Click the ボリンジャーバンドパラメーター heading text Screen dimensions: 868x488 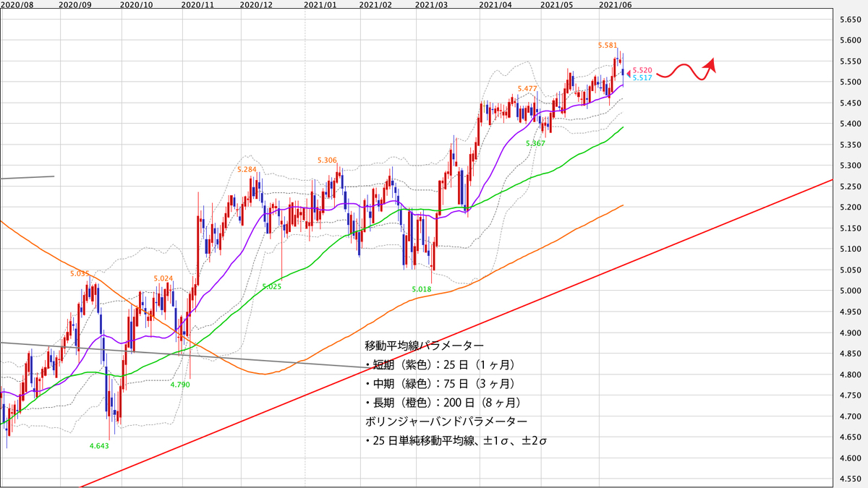point(446,421)
